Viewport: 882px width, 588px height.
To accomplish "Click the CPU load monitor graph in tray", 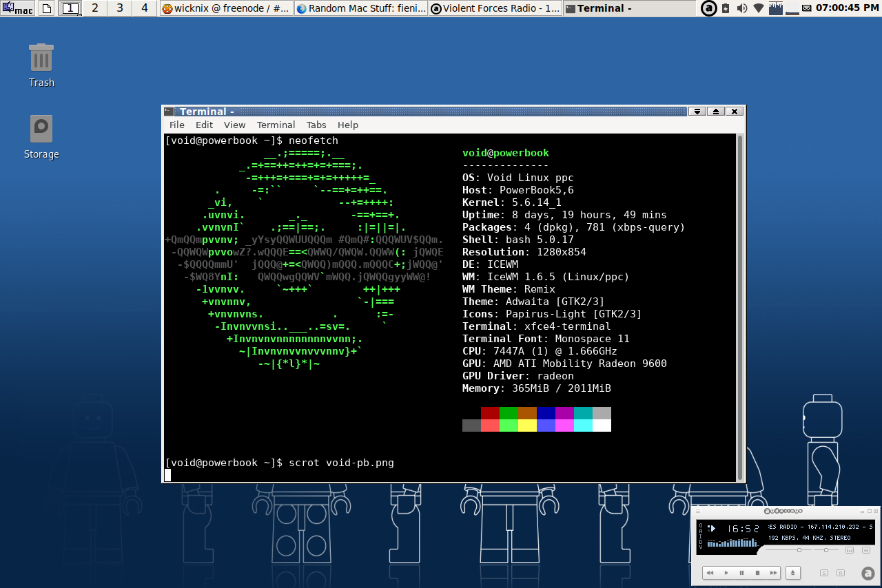I will pyautogui.click(x=776, y=8).
